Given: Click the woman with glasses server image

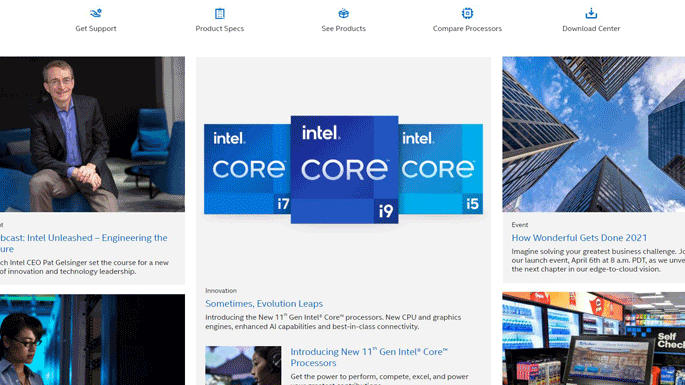Looking at the screenshot, I should tap(92, 340).
